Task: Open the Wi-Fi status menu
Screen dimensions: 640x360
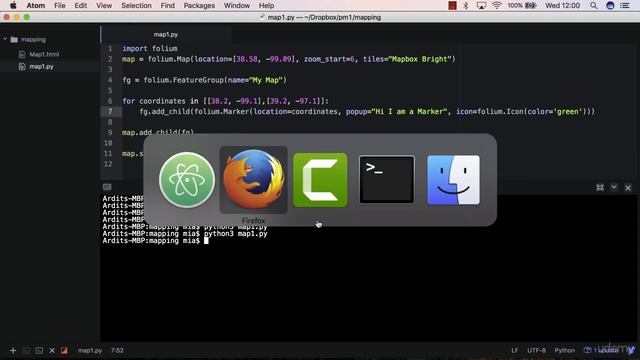Action: pyautogui.click(x=496, y=5)
